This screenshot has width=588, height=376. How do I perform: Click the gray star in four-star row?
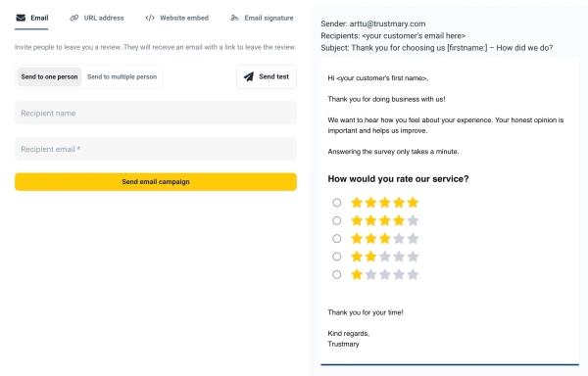click(413, 220)
